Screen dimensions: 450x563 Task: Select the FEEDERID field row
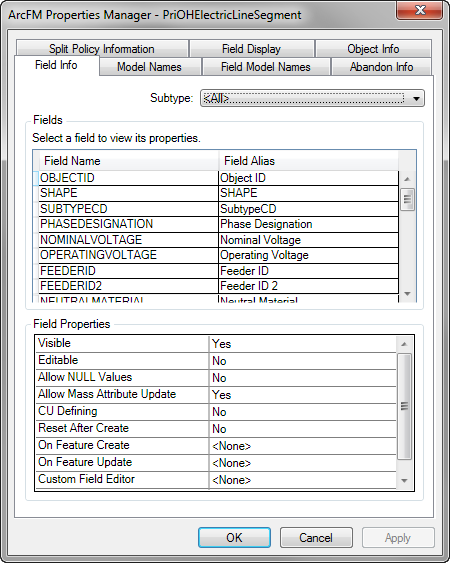[219, 270]
